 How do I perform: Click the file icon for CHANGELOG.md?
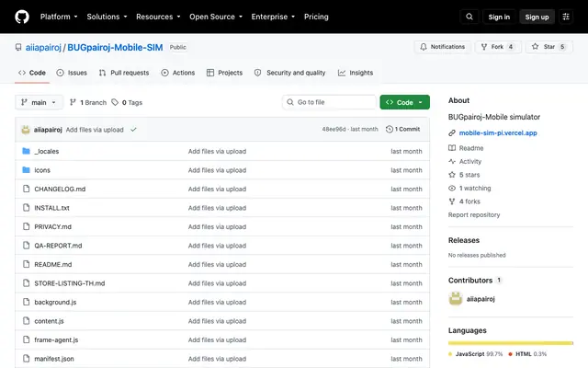(26, 189)
